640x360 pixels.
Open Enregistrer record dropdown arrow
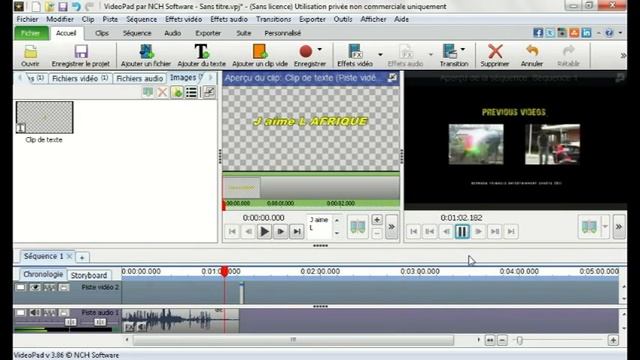320,49
